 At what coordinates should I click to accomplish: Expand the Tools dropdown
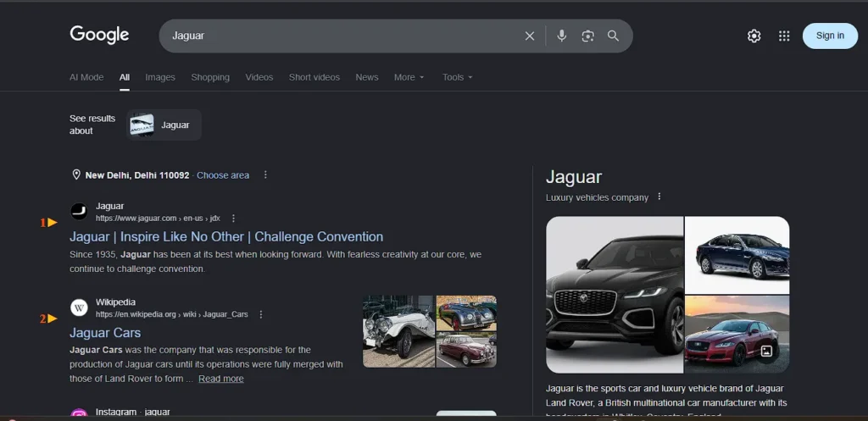[x=457, y=77]
